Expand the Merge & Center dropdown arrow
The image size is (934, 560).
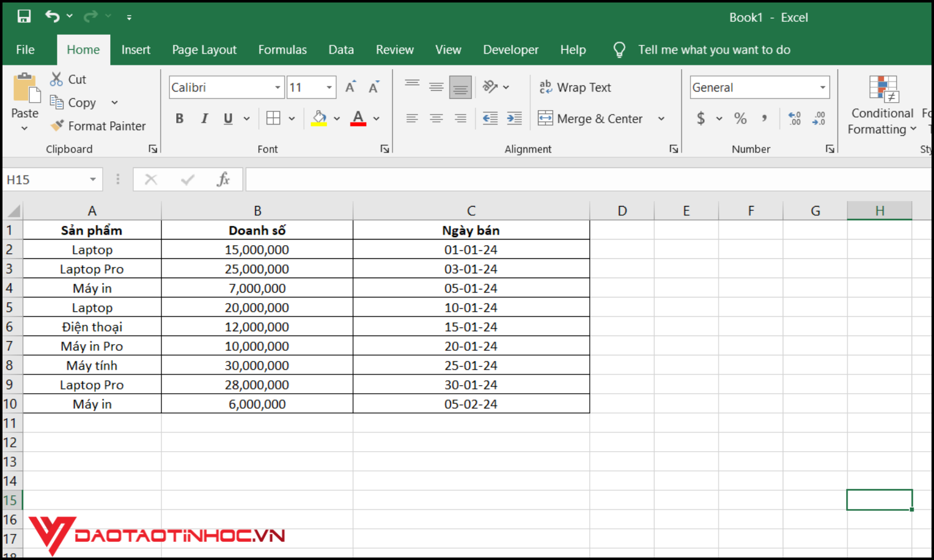point(661,118)
